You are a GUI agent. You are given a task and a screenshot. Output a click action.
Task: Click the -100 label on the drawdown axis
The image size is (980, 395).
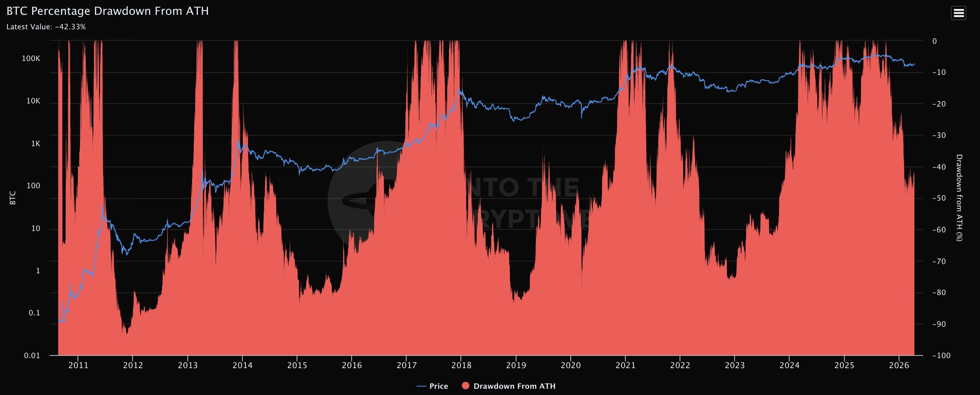coord(941,355)
